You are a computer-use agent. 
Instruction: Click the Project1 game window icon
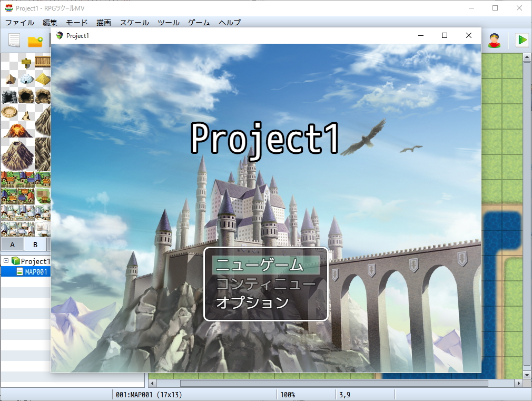tap(60, 35)
